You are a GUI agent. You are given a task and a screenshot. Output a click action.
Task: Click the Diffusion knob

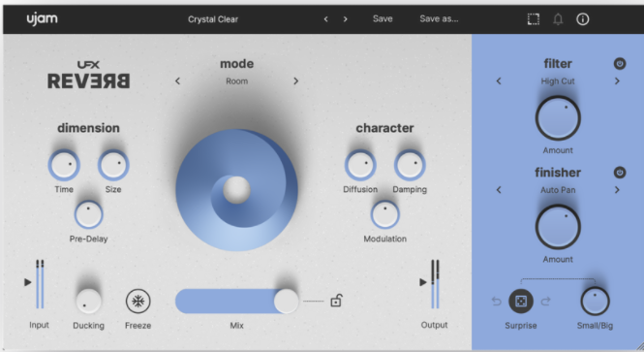(360, 165)
